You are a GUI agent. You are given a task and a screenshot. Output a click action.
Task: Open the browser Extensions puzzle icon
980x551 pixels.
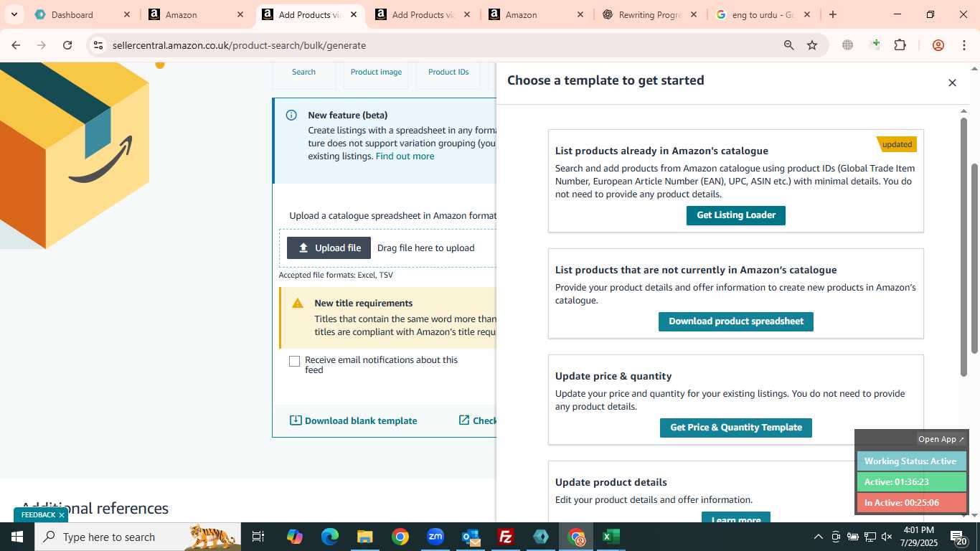tap(900, 45)
